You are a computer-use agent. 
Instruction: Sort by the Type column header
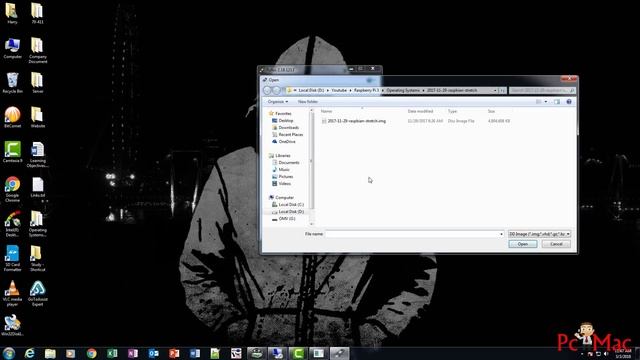452,111
